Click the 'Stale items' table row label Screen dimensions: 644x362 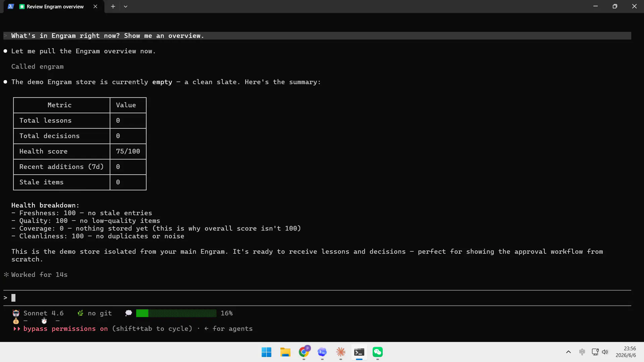pos(42,182)
